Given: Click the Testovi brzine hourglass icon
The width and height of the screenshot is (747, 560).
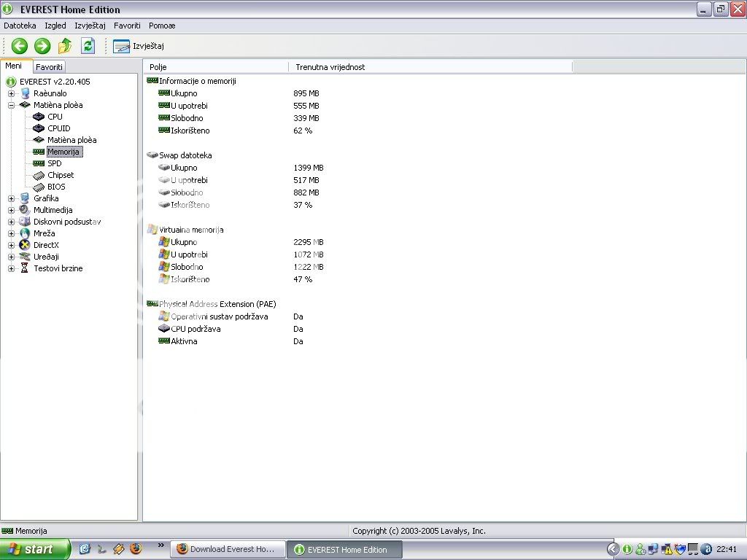Looking at the screenshot, I should point(25,268).
